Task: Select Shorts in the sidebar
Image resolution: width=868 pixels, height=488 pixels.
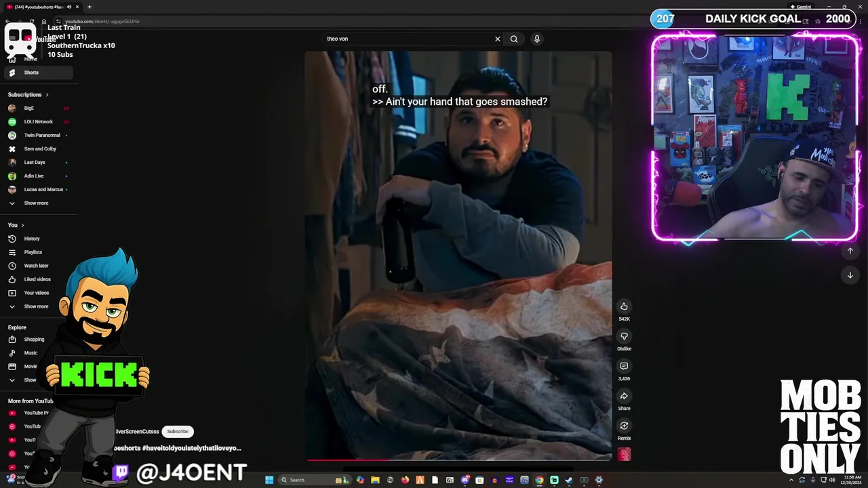Action: tap(39, 73)
